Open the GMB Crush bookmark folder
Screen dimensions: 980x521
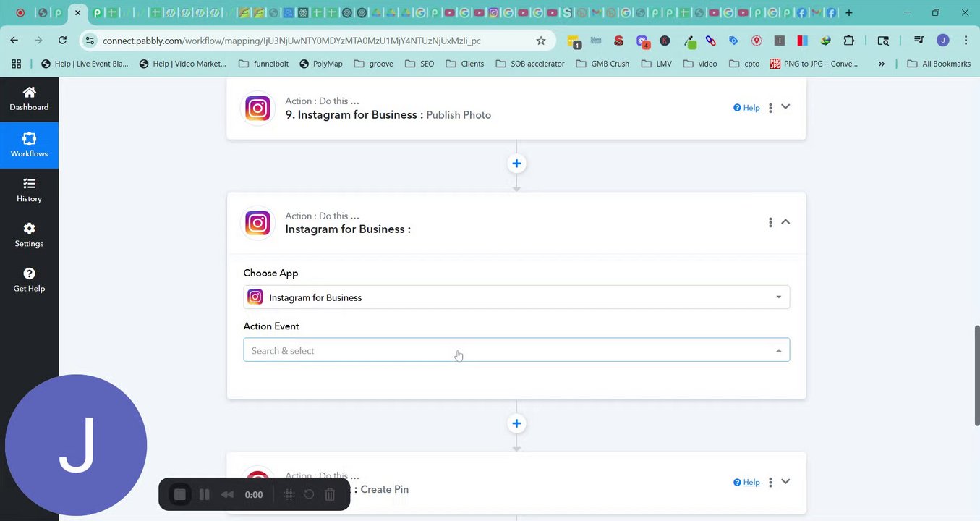coord(602,64)
